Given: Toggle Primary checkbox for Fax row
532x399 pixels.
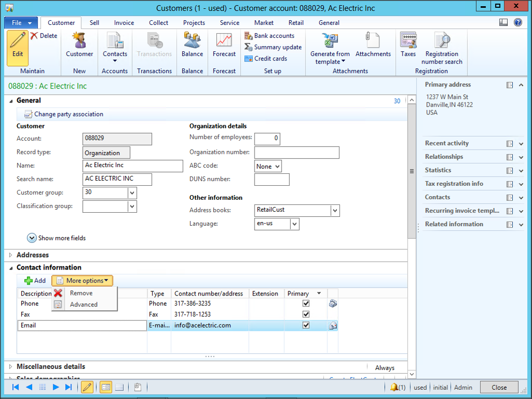Looking at the screenshot, I should pyautogui.click(x=306, y=315).
